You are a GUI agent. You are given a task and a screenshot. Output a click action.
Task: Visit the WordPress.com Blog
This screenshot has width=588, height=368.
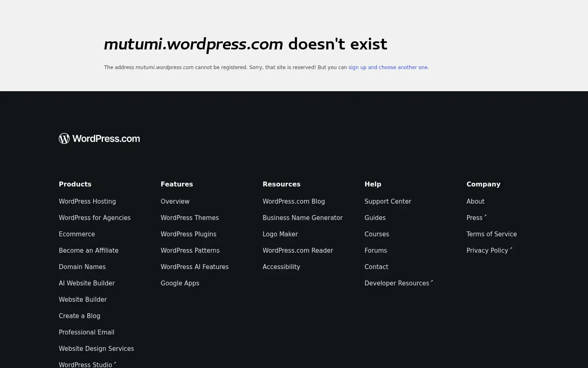pos(294,201)
